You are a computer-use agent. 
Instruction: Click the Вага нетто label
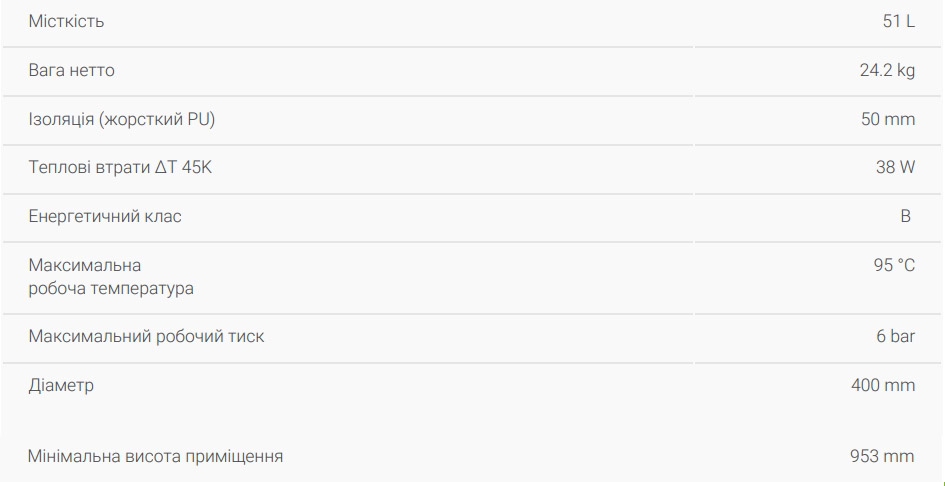72,71
